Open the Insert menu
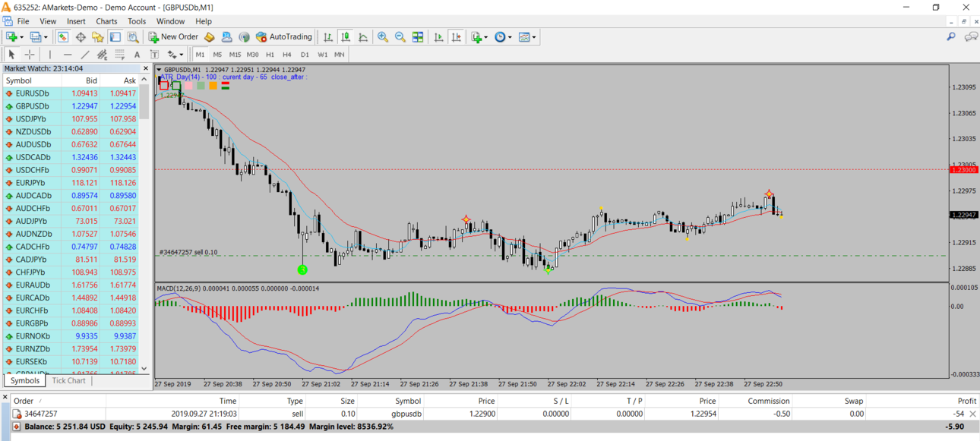 click(76, 21)
